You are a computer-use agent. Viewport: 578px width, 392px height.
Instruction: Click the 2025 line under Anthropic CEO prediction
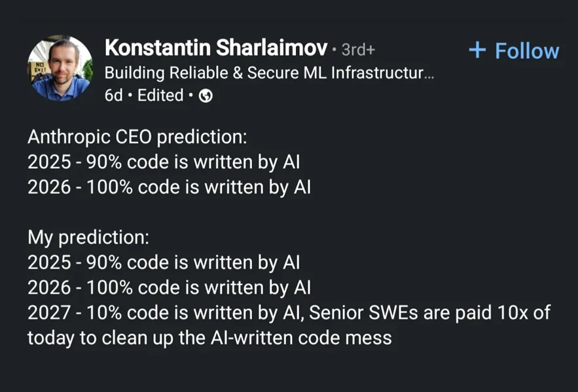[164, 162]
